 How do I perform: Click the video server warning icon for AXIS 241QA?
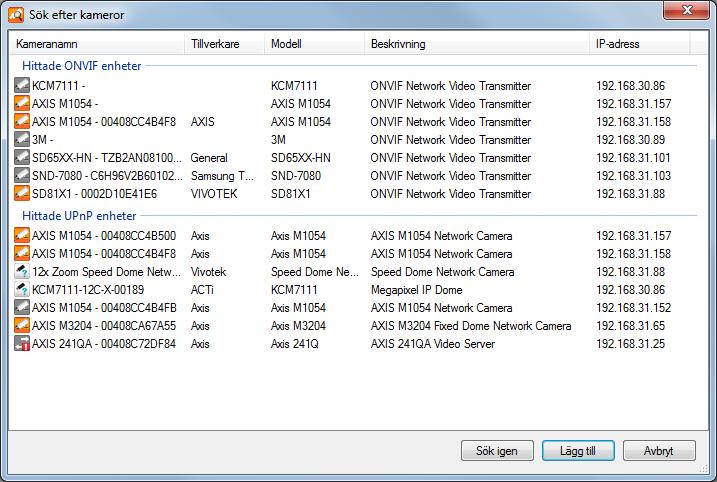coord(21,343)
